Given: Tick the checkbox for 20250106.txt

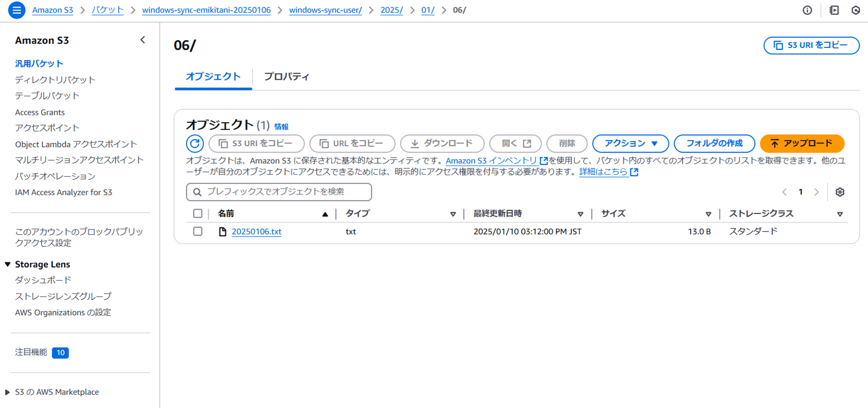Looking at the screenshot, I should pyautogui.click(x=198, y=232).
